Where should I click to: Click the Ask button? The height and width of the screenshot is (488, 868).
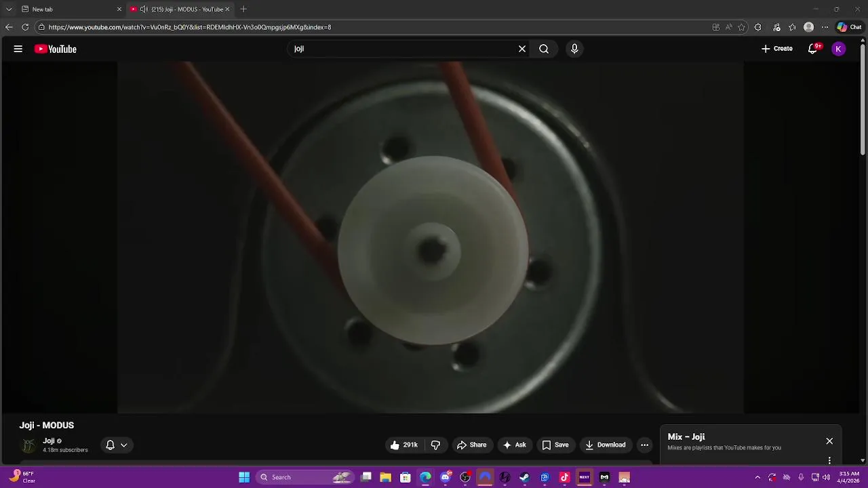[x=514, y=445]
